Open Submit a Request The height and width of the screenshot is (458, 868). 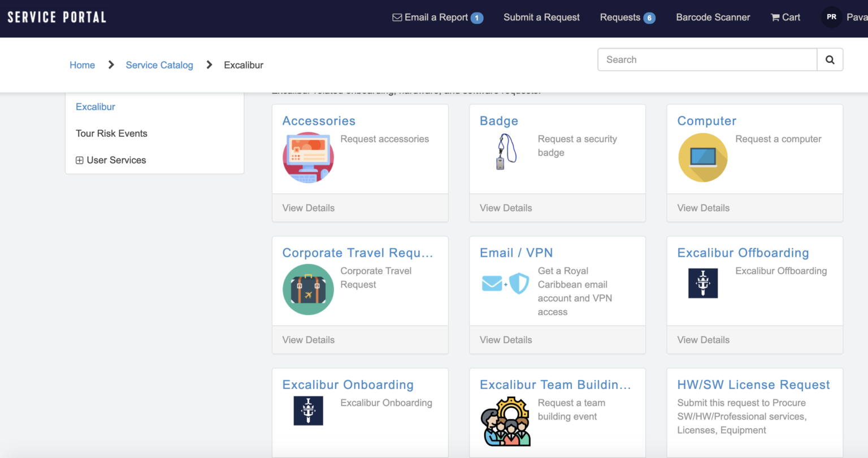click(541, 18)
